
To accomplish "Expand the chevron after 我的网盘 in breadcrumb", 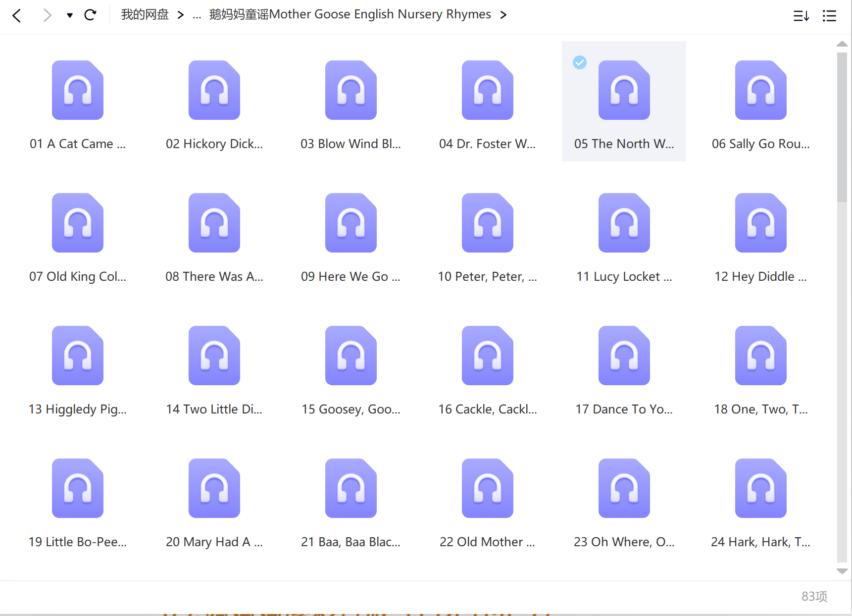I will coord(181,15).
